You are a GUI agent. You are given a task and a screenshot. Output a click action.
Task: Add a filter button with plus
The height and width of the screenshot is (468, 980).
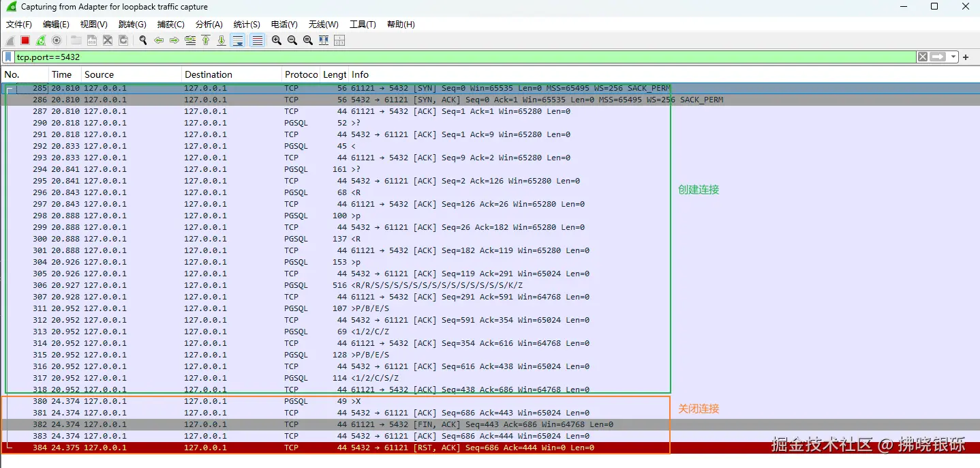pyautogui.click(x=966, y=57)
